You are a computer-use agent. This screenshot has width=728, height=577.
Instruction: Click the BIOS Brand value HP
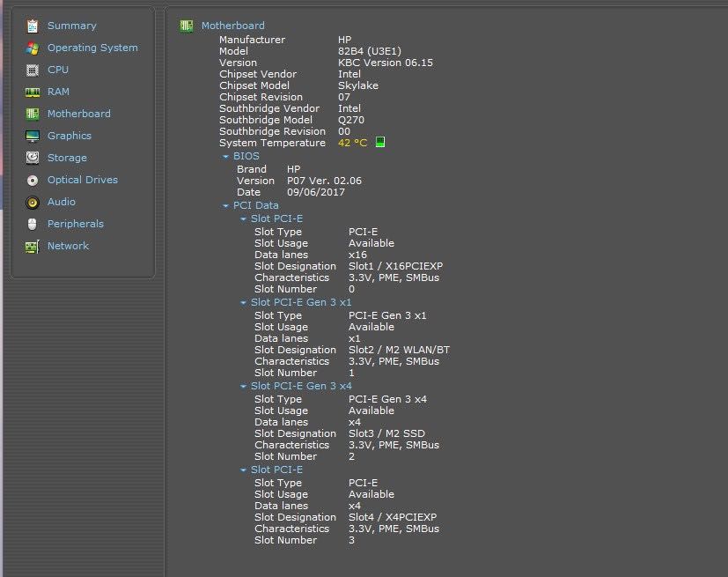click(293, 169)
